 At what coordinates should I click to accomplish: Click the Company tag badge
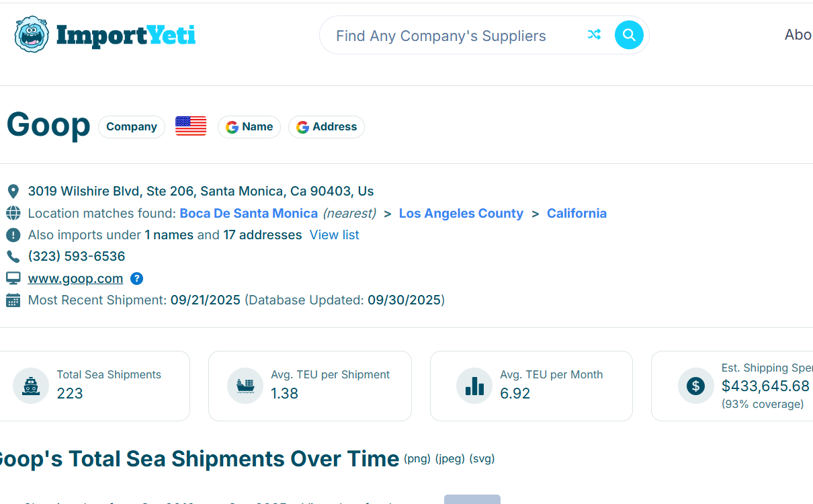tap(132, 127)
